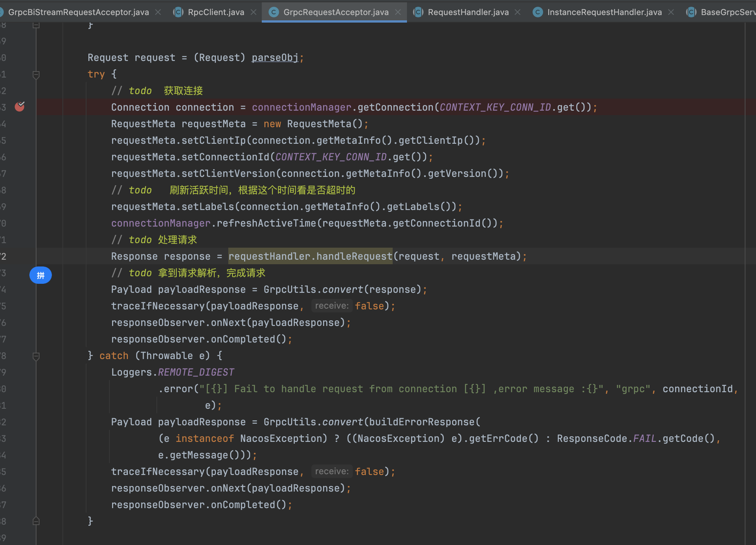This screenshot has height=545, width=756.
Task: Click the RpcClient.java class file icon
Action: click(178, 12)
